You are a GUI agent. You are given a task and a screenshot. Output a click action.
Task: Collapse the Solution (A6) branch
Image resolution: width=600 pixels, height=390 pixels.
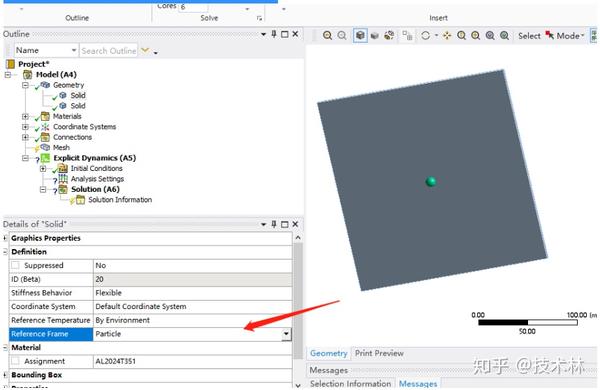pos(43,189)
